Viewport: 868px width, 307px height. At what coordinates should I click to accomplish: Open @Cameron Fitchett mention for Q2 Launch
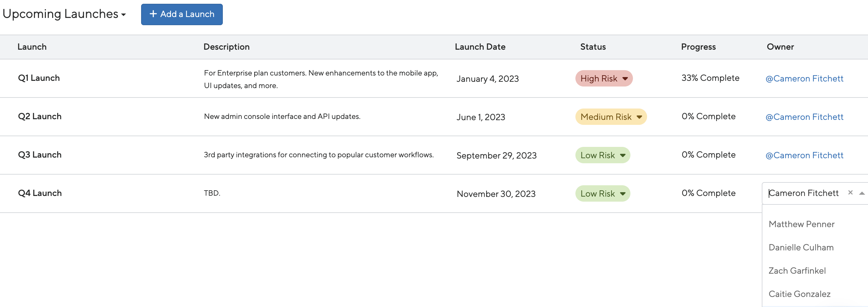(804, 117)
